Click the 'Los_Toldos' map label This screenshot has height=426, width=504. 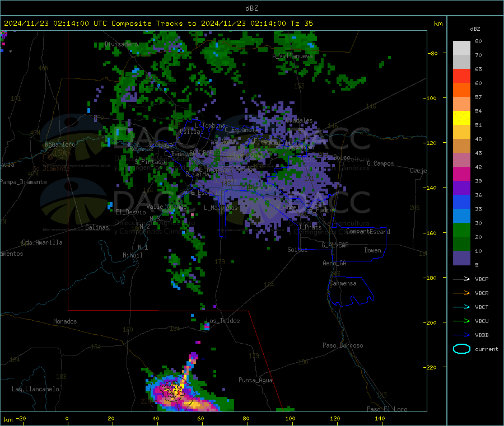click(x=223, y=321)
